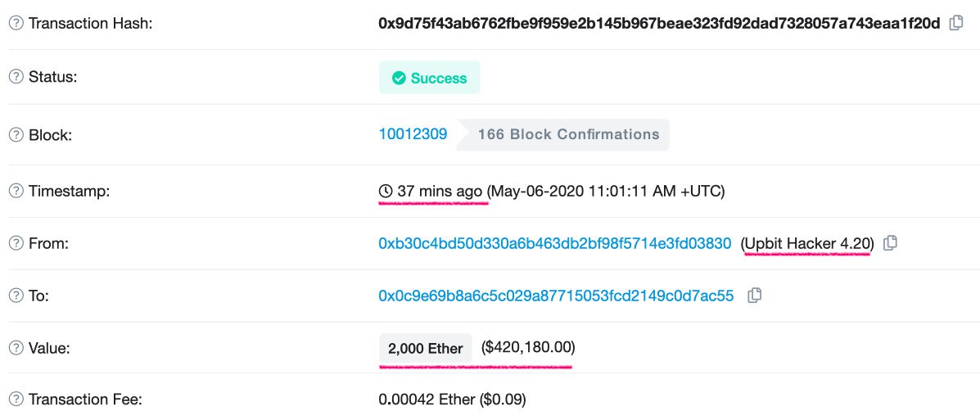Click help icon beside Status
This screenshot has height=420, width=980.
(x=16, y=78)
